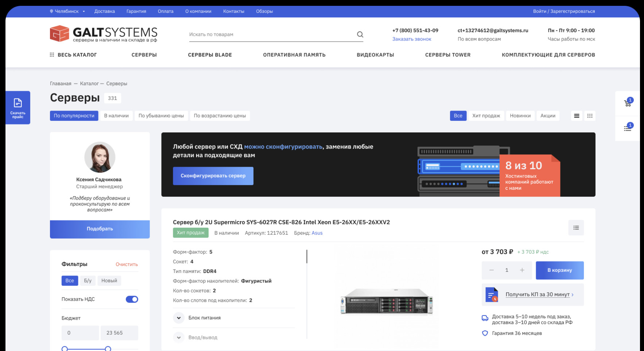Select the Хит продаж filter tab
644x351 pixels.
coord(486,116)
